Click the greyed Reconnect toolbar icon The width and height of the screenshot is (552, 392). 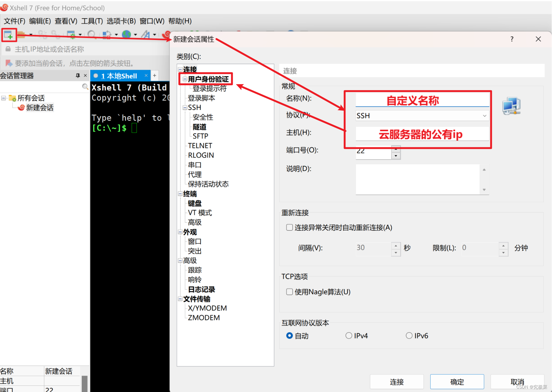43,35
